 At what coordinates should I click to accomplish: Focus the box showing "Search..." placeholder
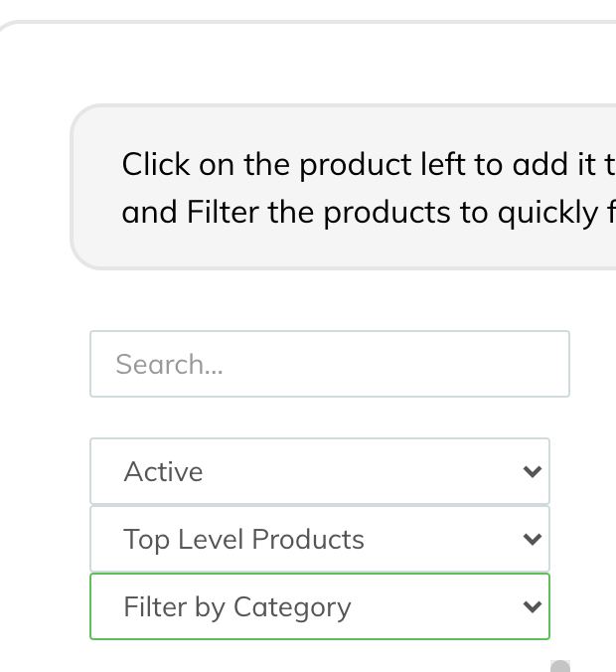[329, 364]
